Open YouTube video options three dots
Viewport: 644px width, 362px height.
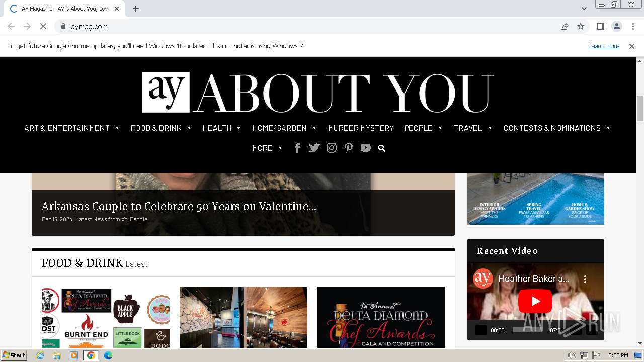click(x=585, y=279)
